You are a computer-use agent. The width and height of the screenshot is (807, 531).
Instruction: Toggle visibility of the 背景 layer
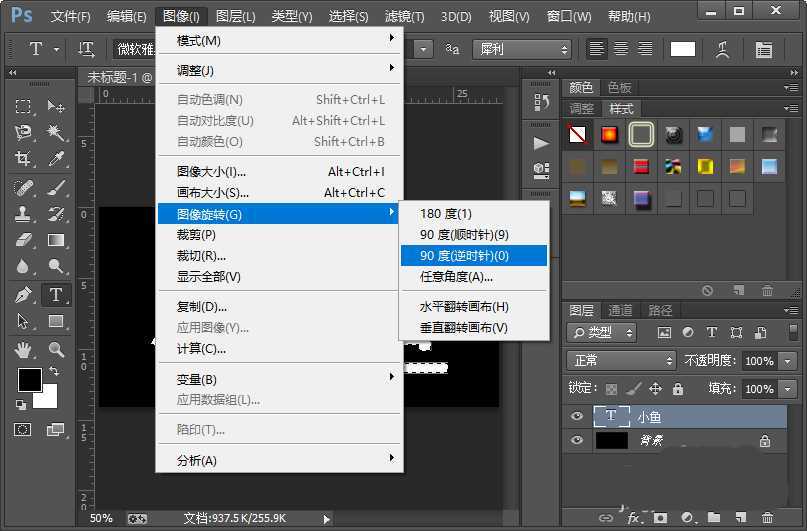point(576,441)
